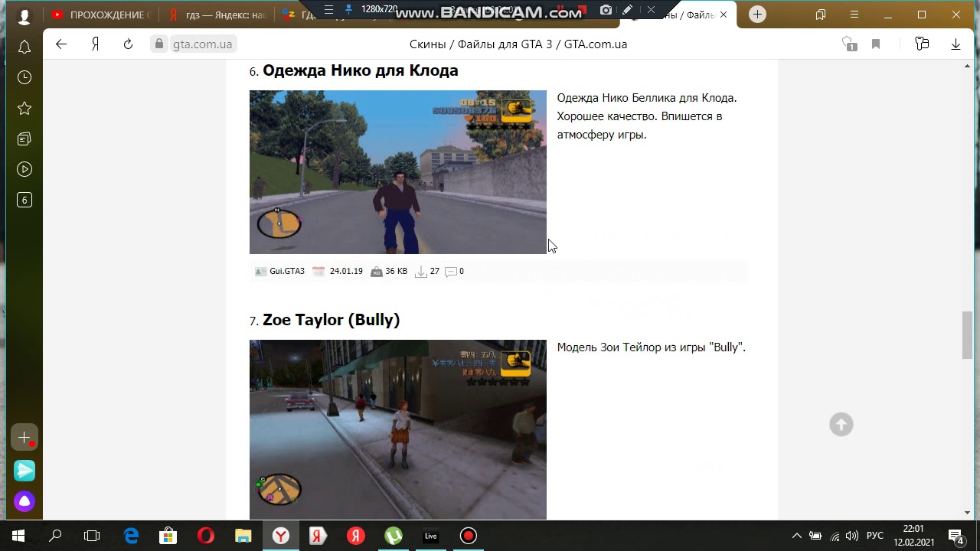Switch the РУС input language
This screenshot has height=551, width=980.
pos(875,536)
